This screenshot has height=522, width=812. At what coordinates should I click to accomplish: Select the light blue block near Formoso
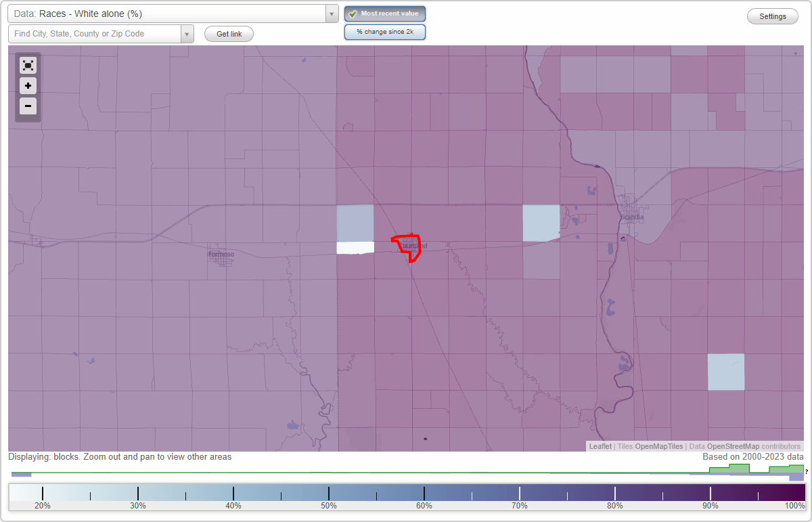pos(355,223)
